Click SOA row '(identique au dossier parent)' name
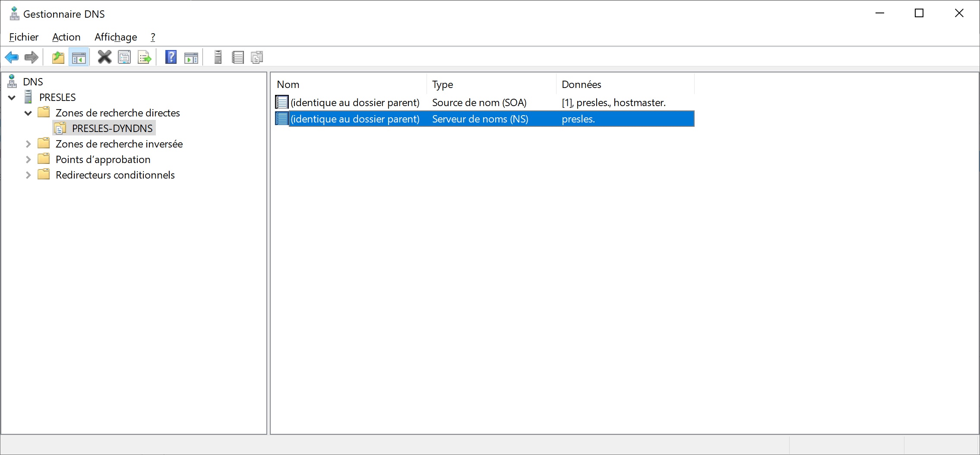980x455 pixels. [x=355, y=102]
